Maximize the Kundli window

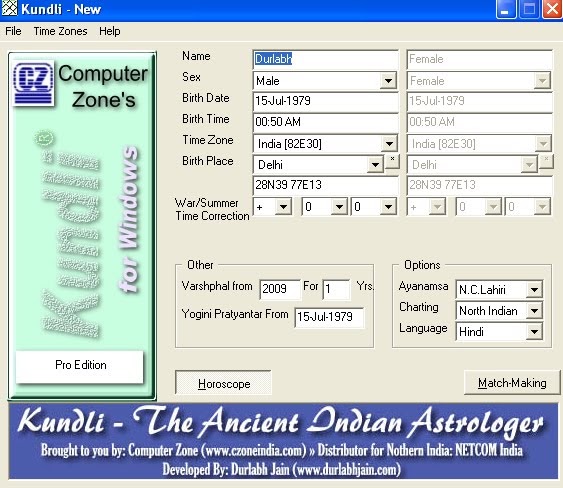529,9
